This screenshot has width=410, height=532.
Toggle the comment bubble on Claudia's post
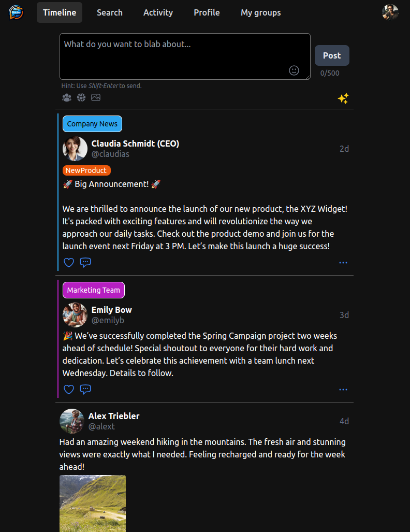pos(85,263)
